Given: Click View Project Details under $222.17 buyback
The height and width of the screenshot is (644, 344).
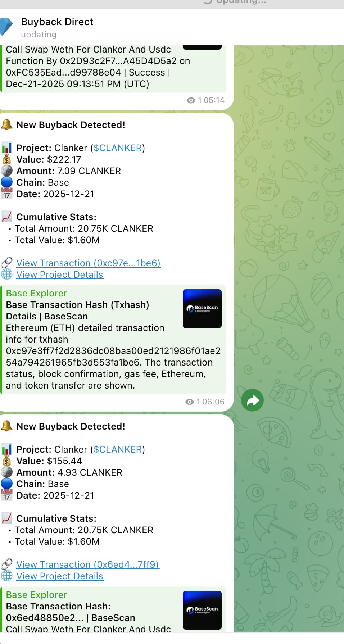Looking at the screenshot, I should click(60, 275).
